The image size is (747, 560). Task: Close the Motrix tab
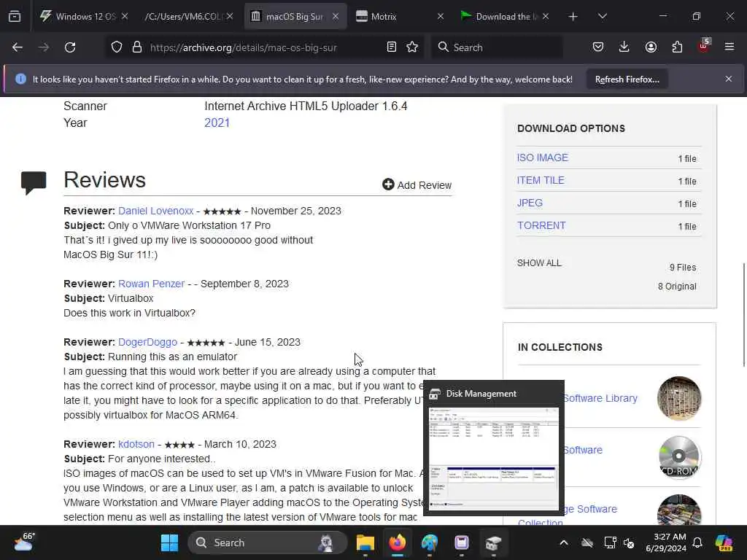click(440, 17)
